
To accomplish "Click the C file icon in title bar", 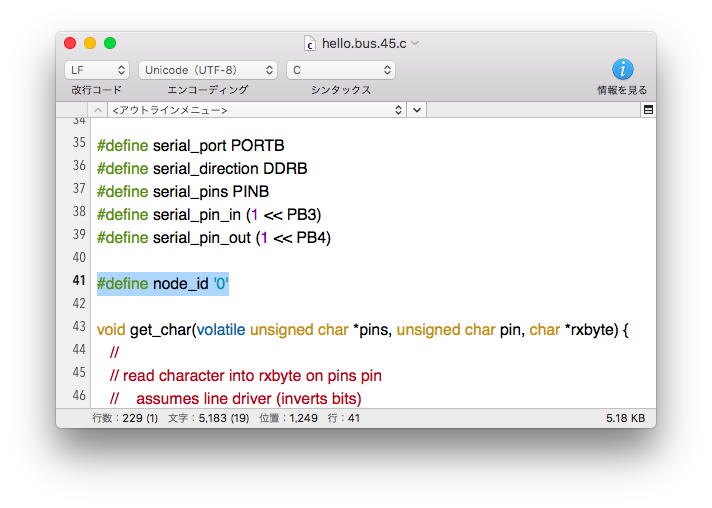I will tap(310, 44).
